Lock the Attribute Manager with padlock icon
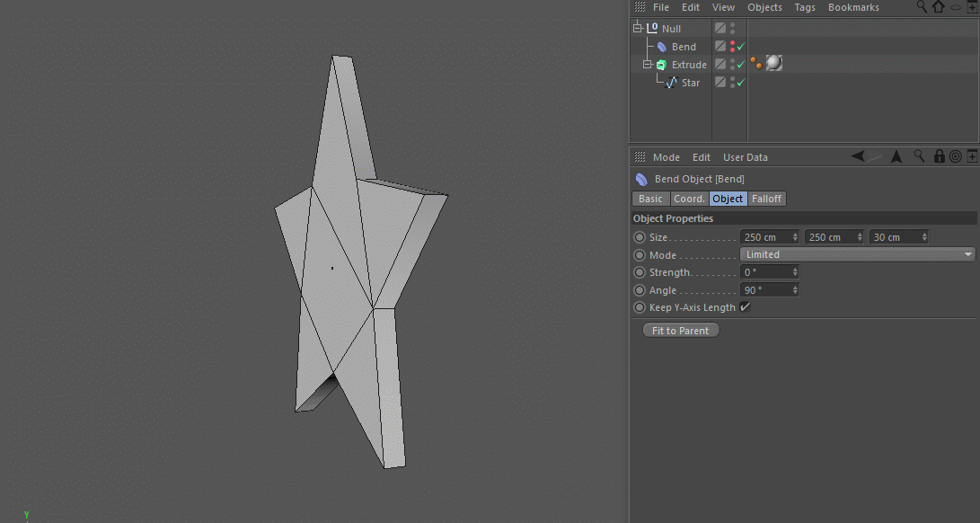 click(x=939, y=156)
